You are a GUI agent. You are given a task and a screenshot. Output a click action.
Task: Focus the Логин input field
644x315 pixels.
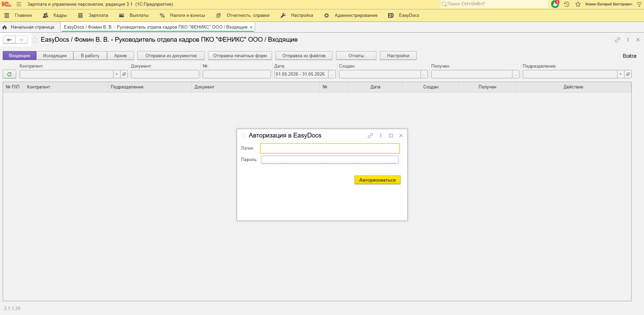(x=330, y=148)
